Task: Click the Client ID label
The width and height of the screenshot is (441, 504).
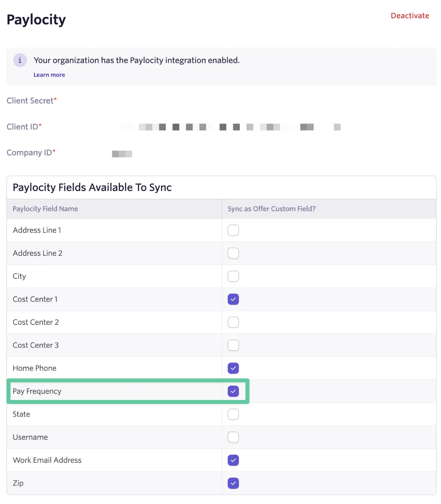Action: 24,127
